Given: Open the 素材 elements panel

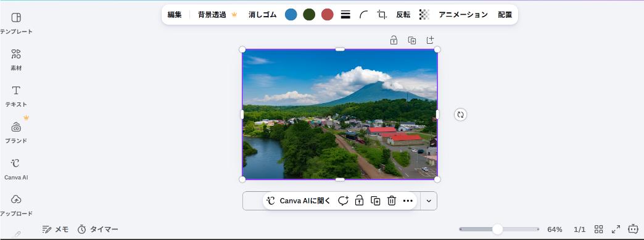Looking at the screenshot, I should coord(16,60).
